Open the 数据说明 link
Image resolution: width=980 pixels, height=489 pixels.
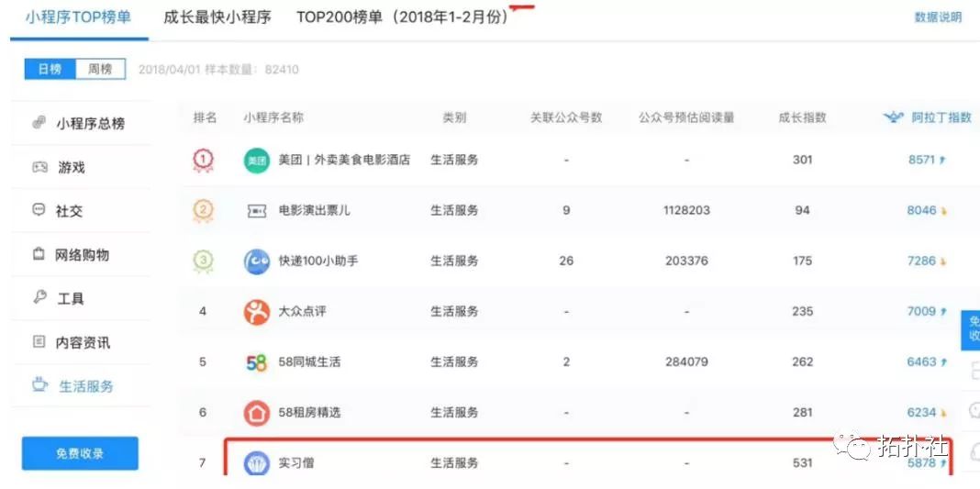[x=938, y=17]
